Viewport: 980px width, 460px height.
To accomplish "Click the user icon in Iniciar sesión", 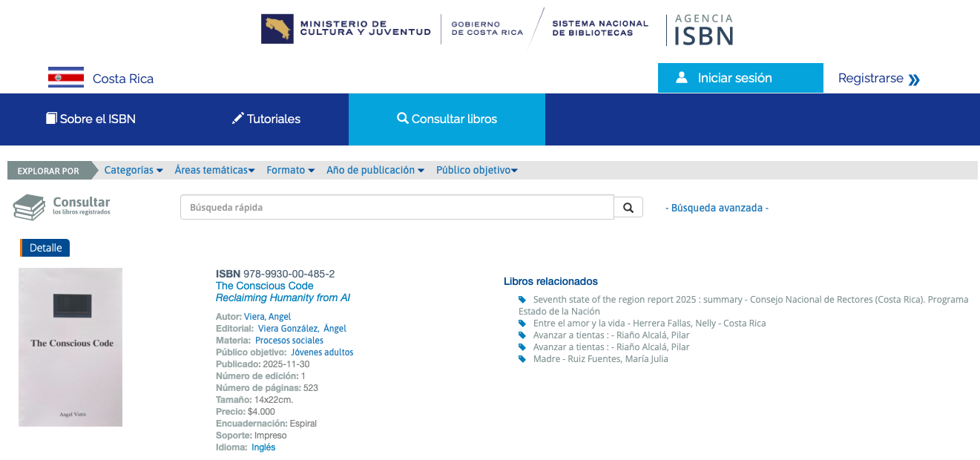I will [x=682, y=78].
